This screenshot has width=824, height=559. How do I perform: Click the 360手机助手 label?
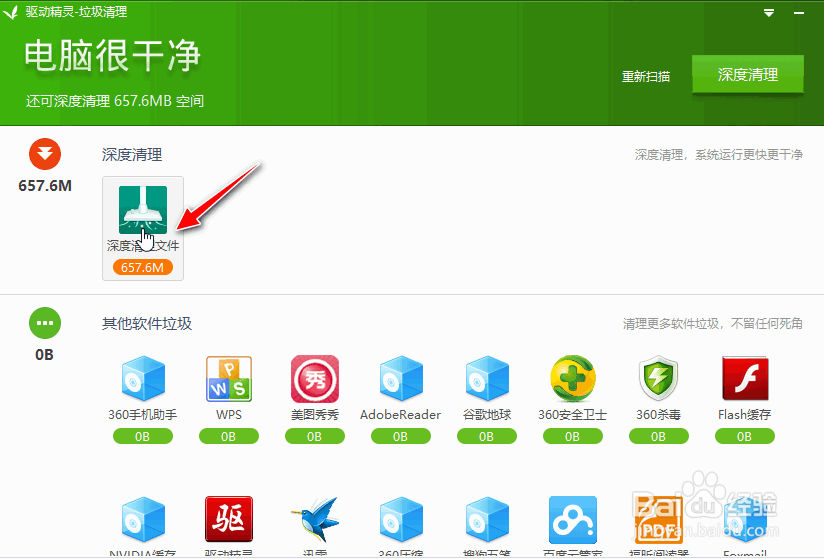143,415
